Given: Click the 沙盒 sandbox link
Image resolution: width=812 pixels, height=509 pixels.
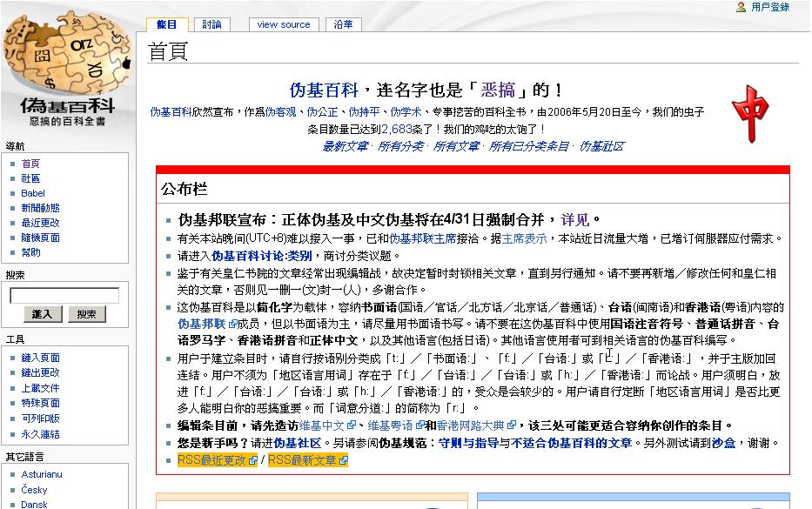Looking at the screenshot, I should point(723,443).
